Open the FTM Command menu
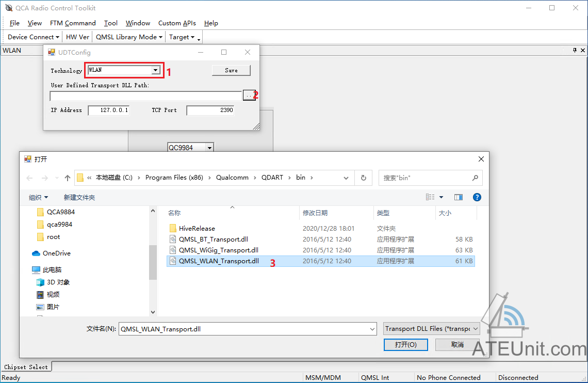 point(73,23)
